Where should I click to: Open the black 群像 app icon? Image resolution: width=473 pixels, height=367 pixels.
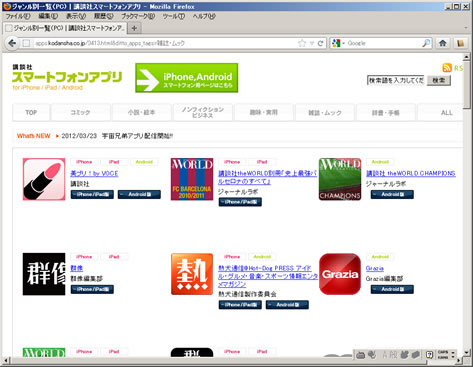(44, 274)
